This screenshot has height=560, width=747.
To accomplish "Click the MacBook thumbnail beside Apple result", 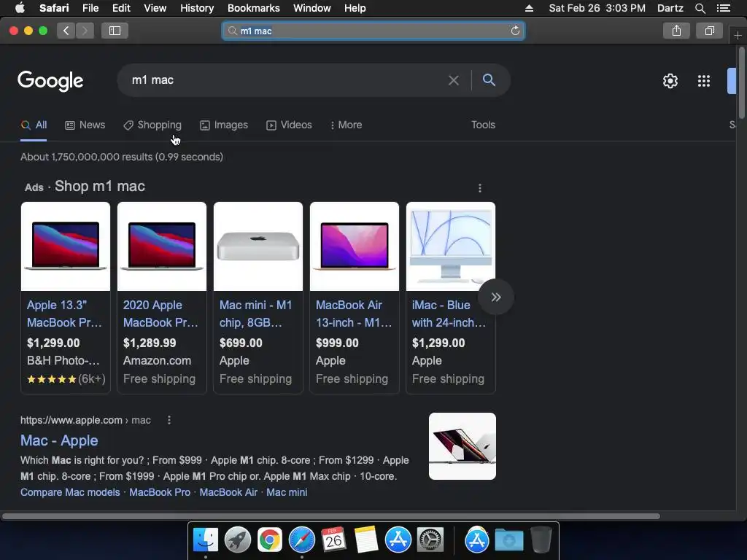I will click(462, 446).
